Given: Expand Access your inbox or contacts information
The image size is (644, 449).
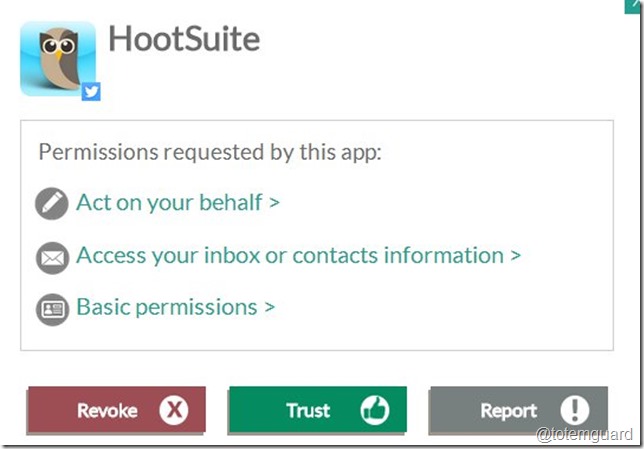Looking at the screenshot, I should click(x=299, y=255).
